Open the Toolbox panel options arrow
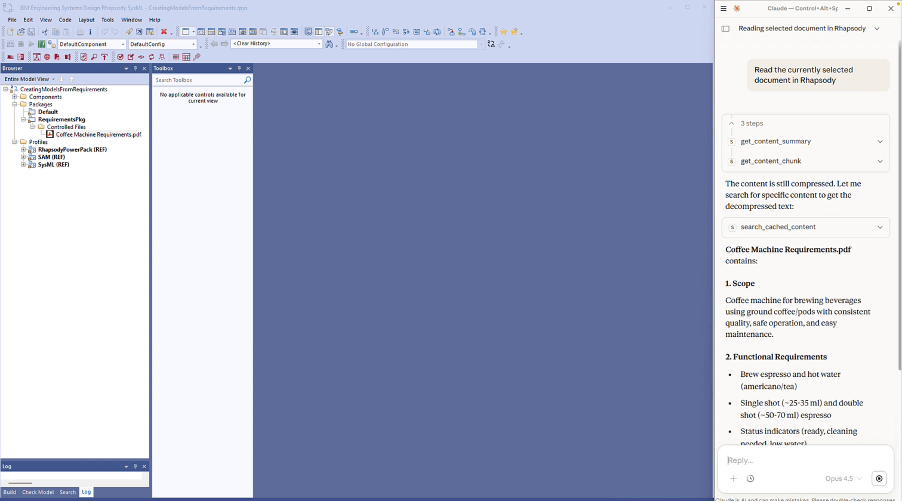902x502 pixels. coord(230,68)
